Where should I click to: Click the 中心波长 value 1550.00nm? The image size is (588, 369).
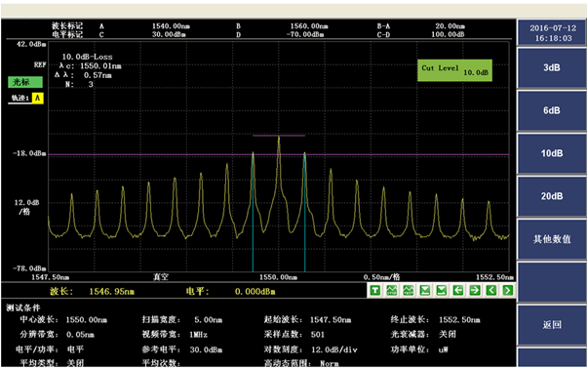(x=86, y=320)
